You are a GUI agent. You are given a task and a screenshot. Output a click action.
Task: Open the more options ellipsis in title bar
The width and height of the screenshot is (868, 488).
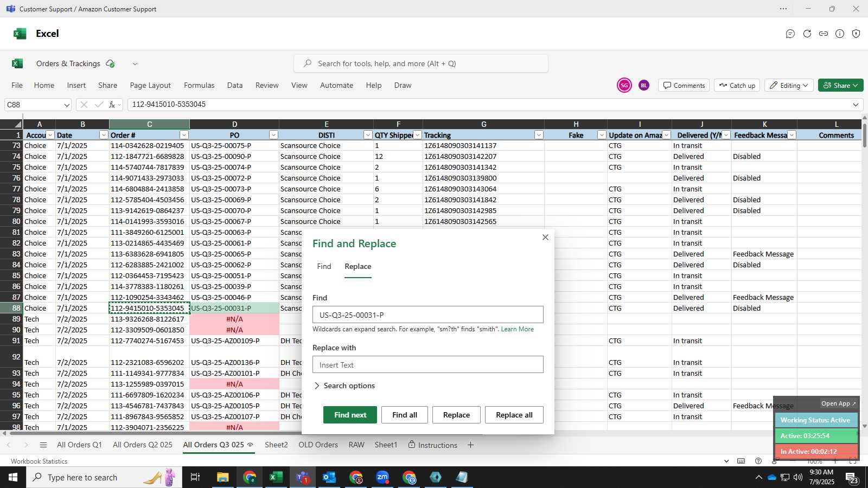pyautogui.click(x=783, y=9)
